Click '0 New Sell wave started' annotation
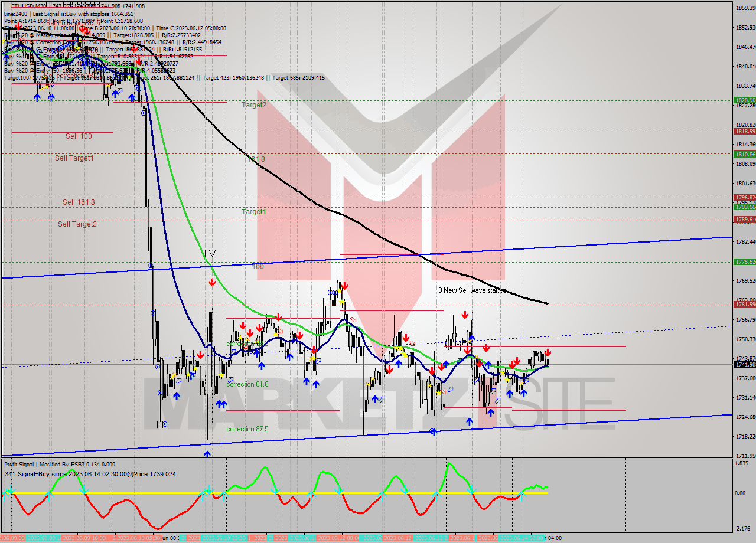The width and height of the screenshot is (756, 543). (x=472, y=290)
